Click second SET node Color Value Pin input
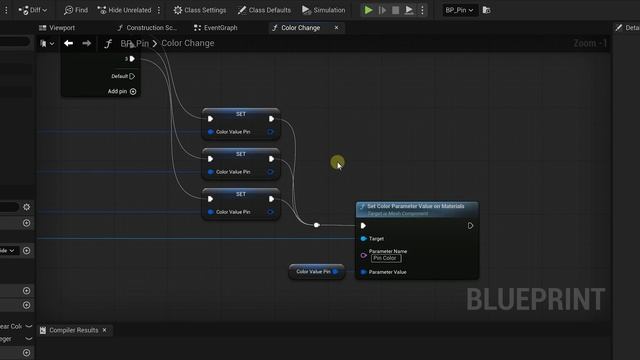This screenshot has width=640, height=360. 211,172
